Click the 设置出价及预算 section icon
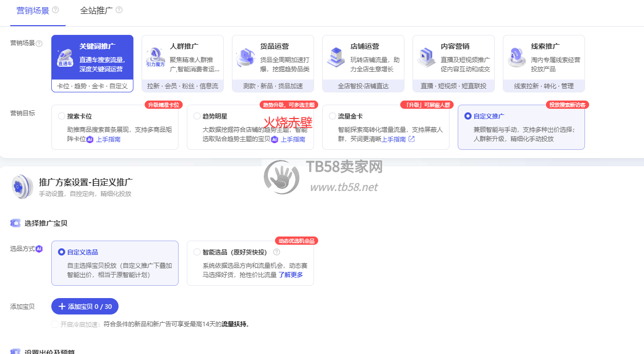Screen dimensions: 644x354 pos(15,351)
